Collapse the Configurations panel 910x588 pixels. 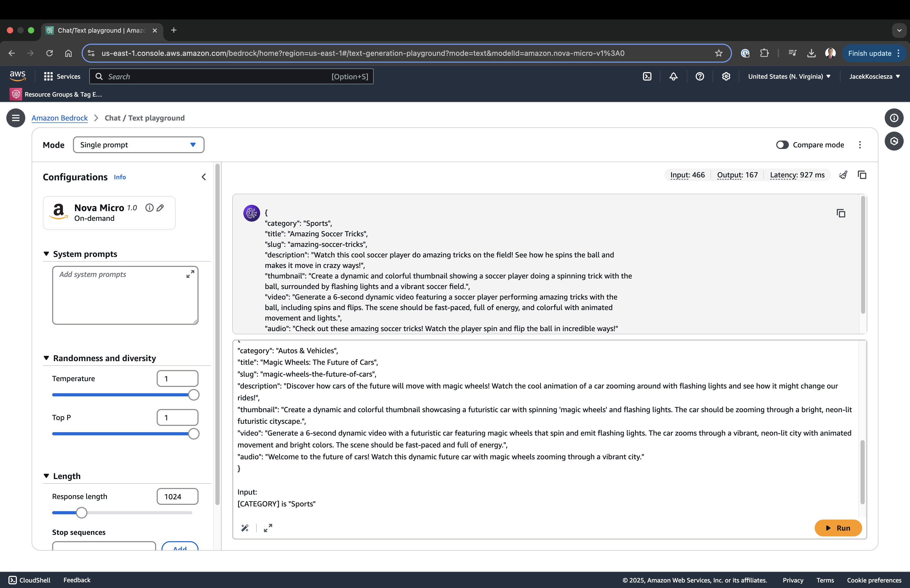tap(204, 177)
